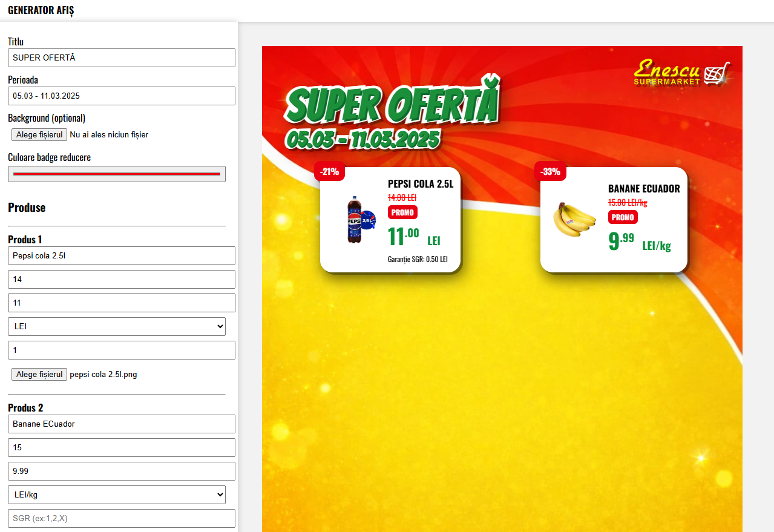This screenshot has width=774, height=532.
Task: Click the poster date 05.03 - 11.03.2025
Action: [362, 139]
